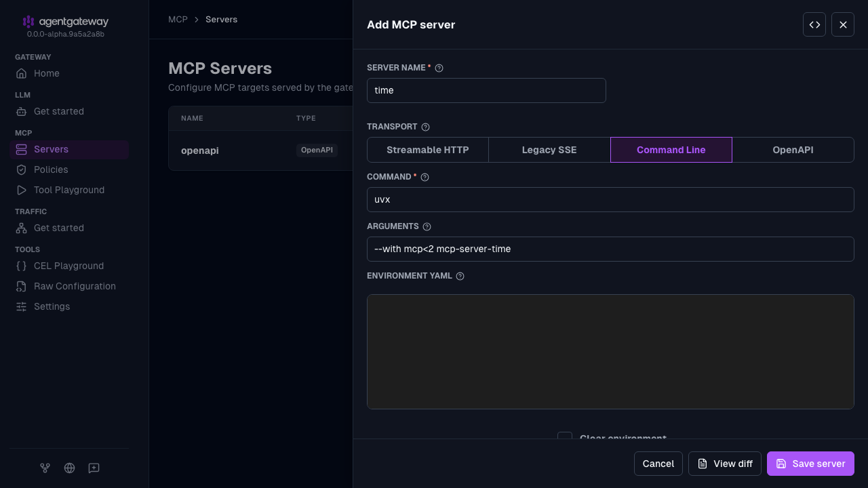Click the openapi server row name
The height and width of the screenshot is (488, 868).
(x=200, y=150)
